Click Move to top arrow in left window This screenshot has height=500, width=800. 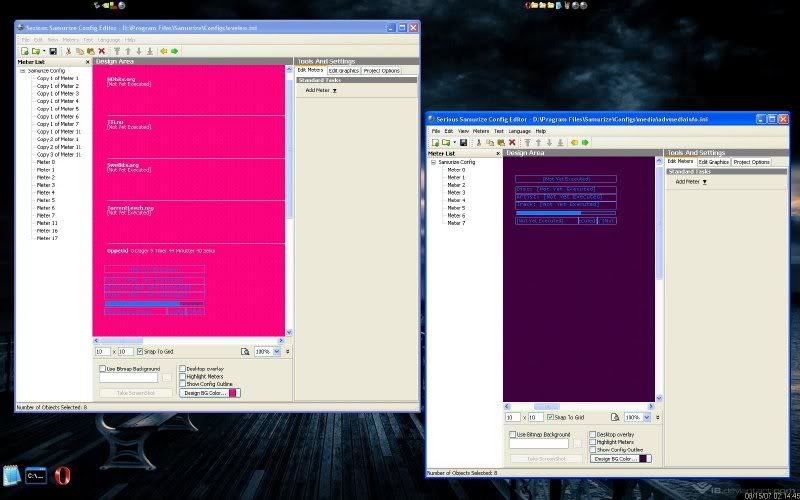click(117, 51)
